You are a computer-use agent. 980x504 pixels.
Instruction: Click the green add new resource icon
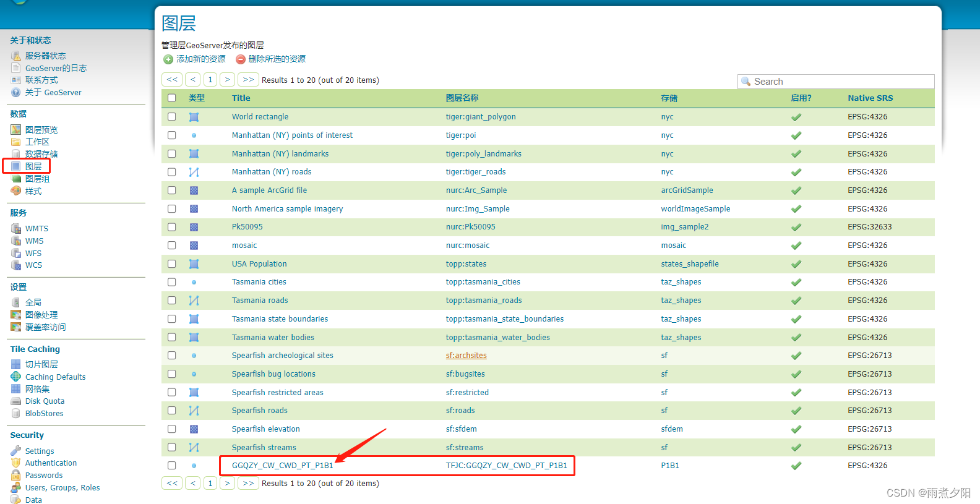click(168, 59)
